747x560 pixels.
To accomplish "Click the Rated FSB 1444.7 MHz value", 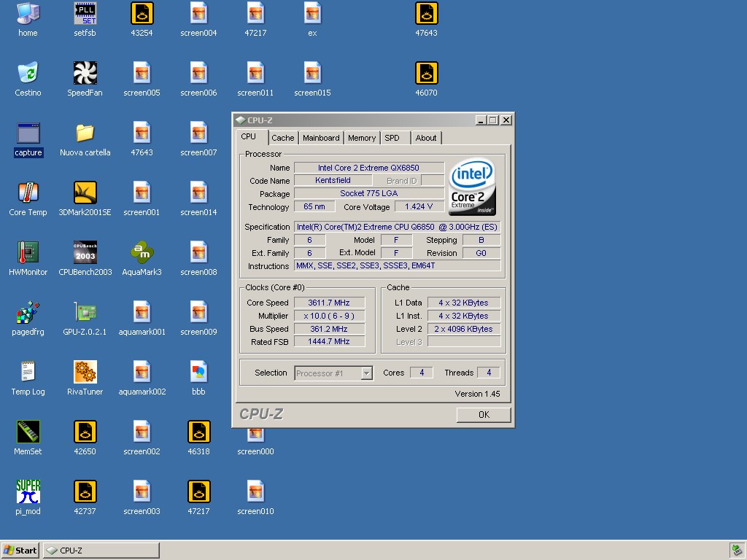I will click(330, 341).
